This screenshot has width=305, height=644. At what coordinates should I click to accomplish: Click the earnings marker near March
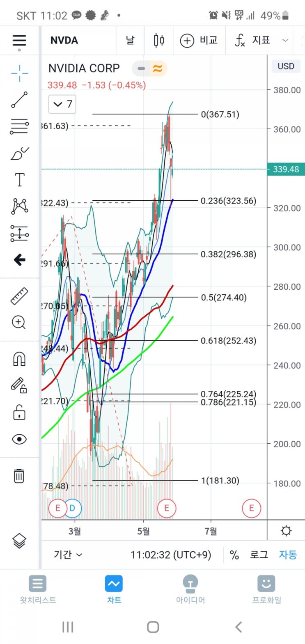57,508
